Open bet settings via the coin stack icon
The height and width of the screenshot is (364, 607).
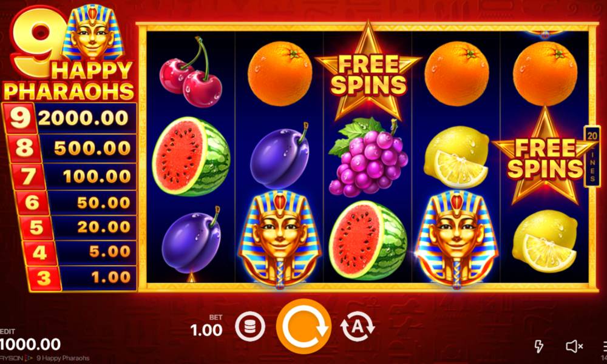coord(250,326)
